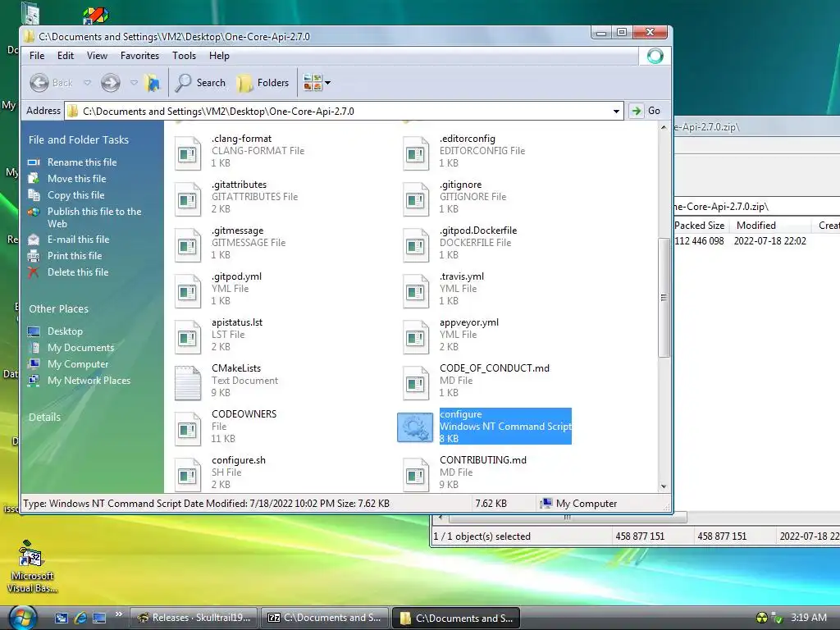Collapse the Other Places header
The height and width of the screenshot is (630, 840).
pyautogui.click(x=58, y=309)
